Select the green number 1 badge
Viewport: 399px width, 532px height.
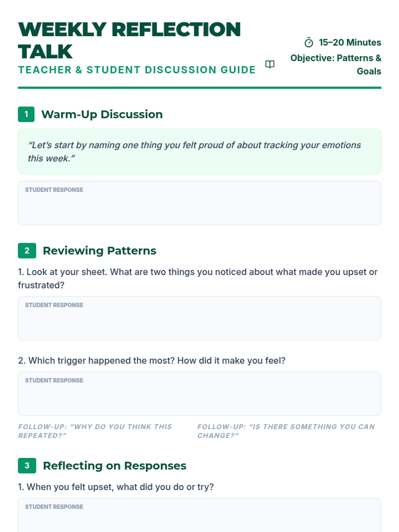[26, 114]
